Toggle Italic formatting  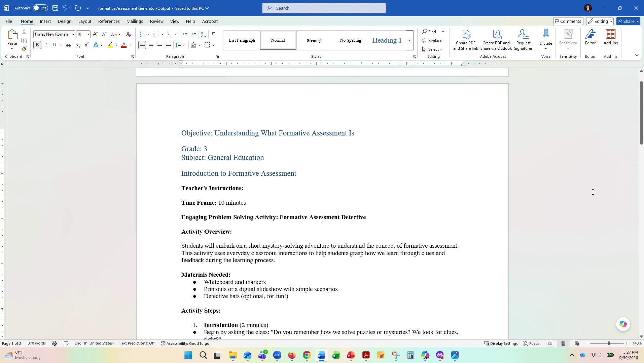[46, 45]
